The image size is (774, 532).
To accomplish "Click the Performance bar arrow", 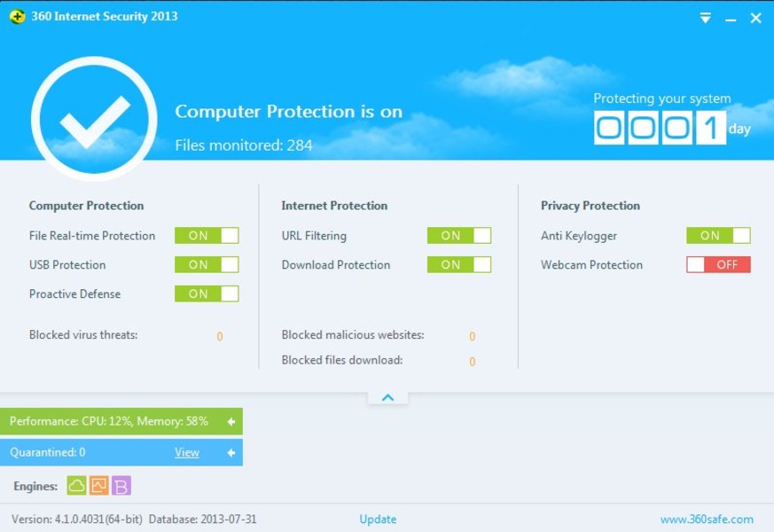I will pos(231,421).
